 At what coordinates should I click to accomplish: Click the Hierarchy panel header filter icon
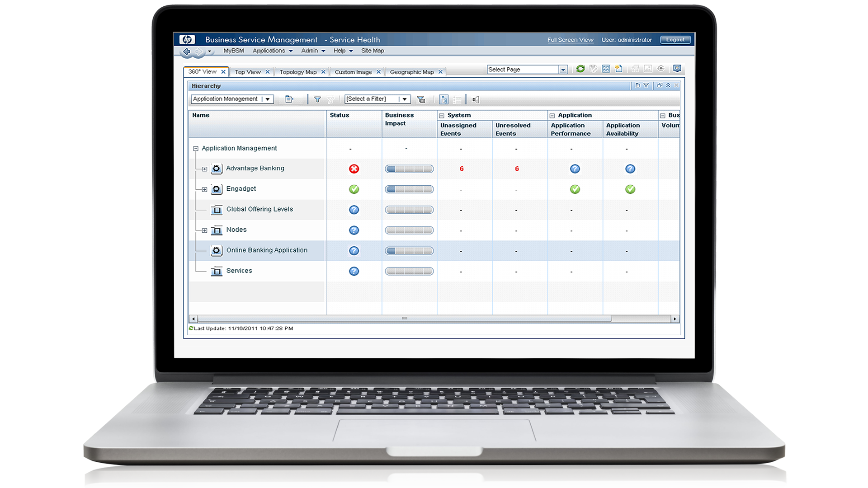[646, 85]
